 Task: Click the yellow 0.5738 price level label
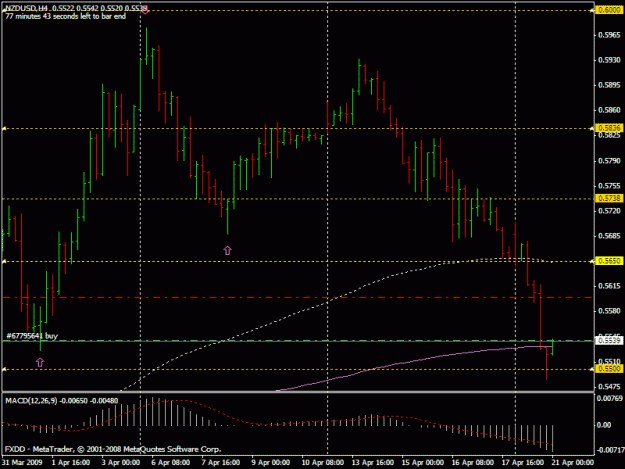tap(609, 198)
